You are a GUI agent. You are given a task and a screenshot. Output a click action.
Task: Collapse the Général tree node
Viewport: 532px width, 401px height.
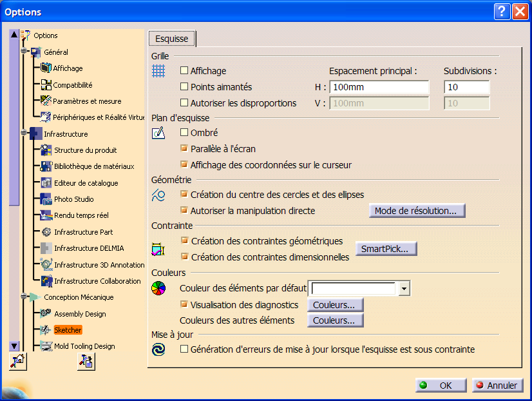pyautogui.click(x=24, y=50)
